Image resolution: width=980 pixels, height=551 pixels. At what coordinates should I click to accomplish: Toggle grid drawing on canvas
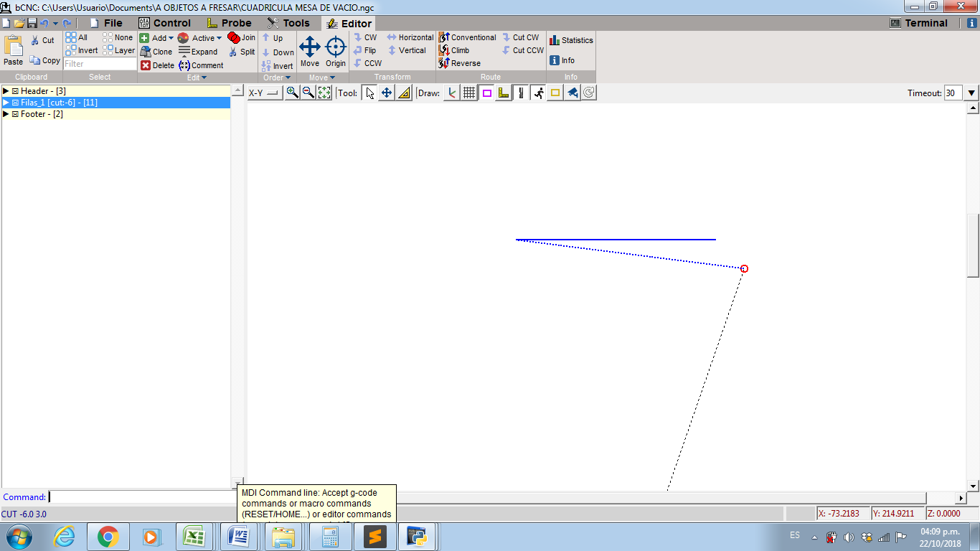pos(469,93)
